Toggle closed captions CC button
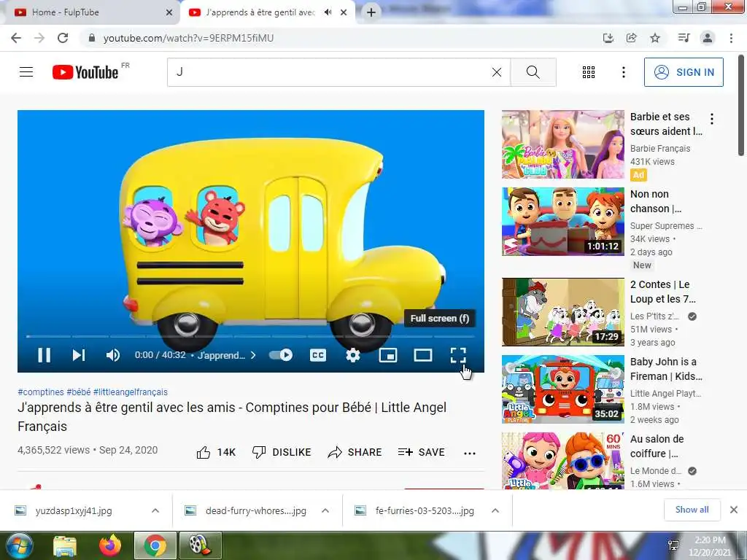 (x=318, y=355)
